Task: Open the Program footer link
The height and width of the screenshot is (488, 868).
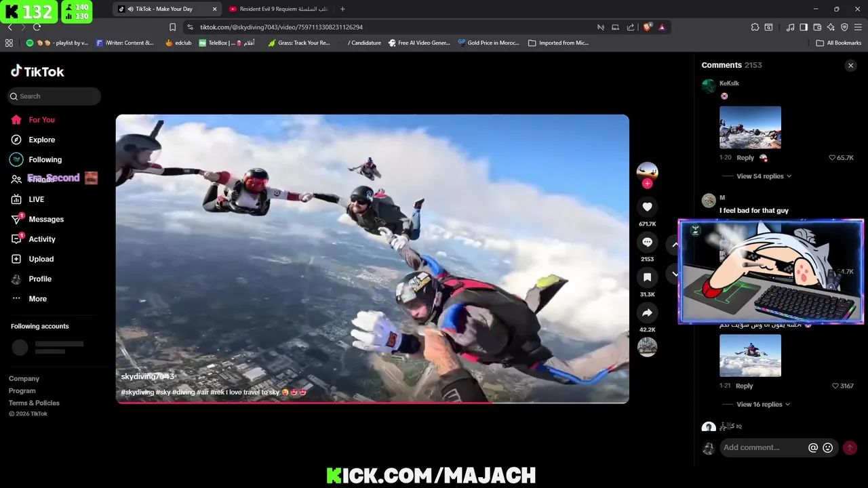Action: [22, 391]
